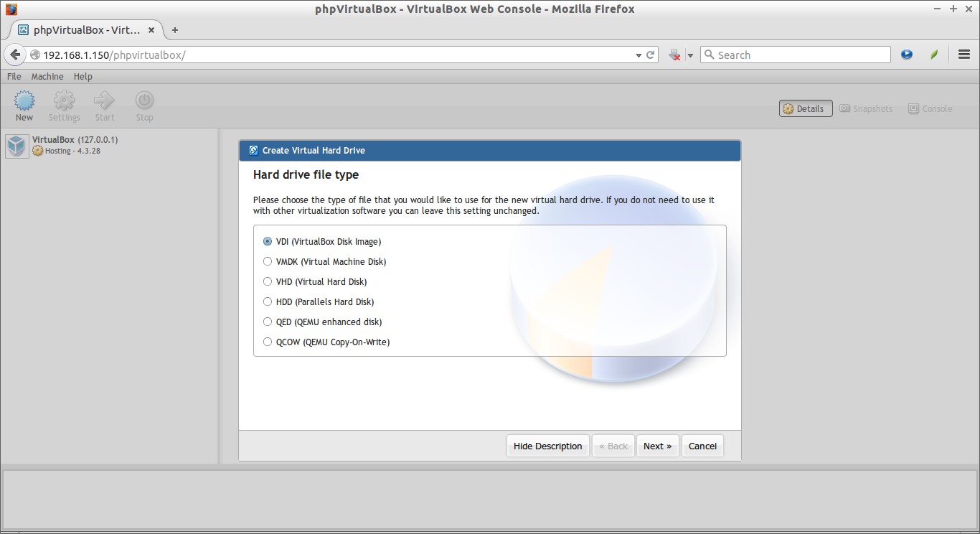Pick HDD (Parallels Hard Disk) option
This screenshot has width=980, height=534.
268,302
